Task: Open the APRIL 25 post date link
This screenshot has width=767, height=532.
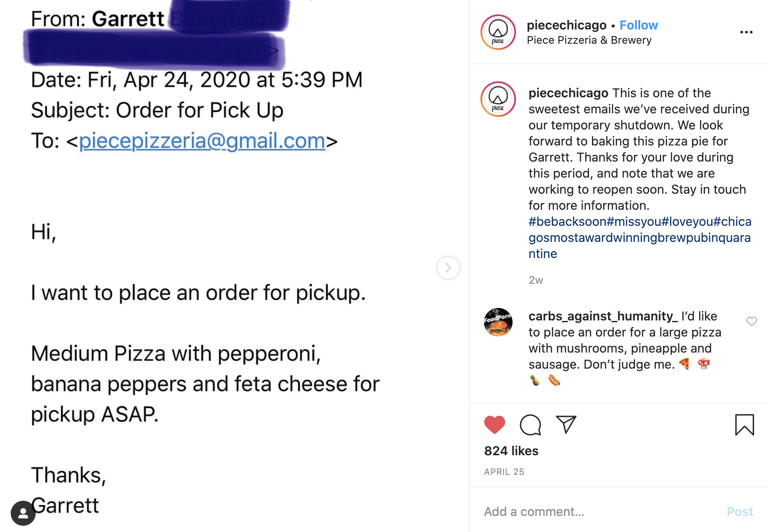Action: coord(504,472)
